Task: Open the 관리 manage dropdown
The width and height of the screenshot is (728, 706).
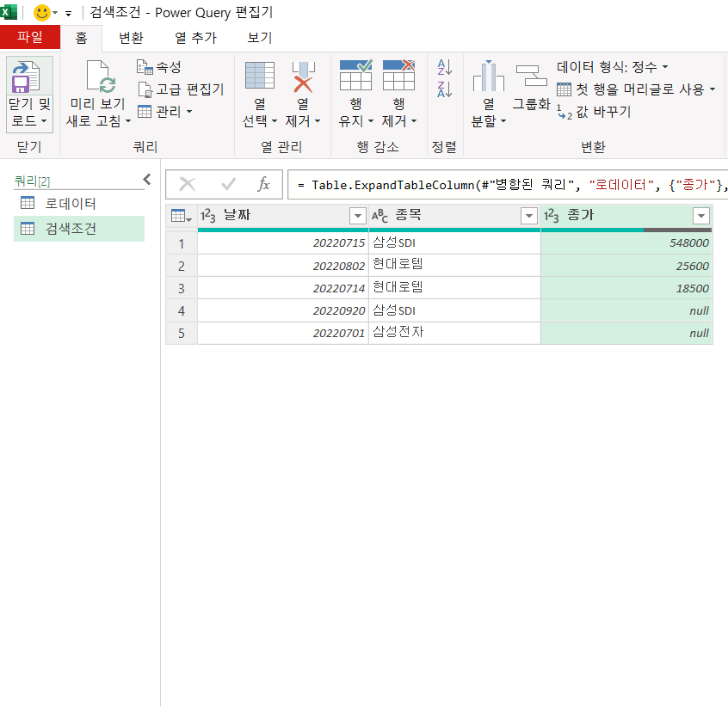Action: tap(164, 111)
